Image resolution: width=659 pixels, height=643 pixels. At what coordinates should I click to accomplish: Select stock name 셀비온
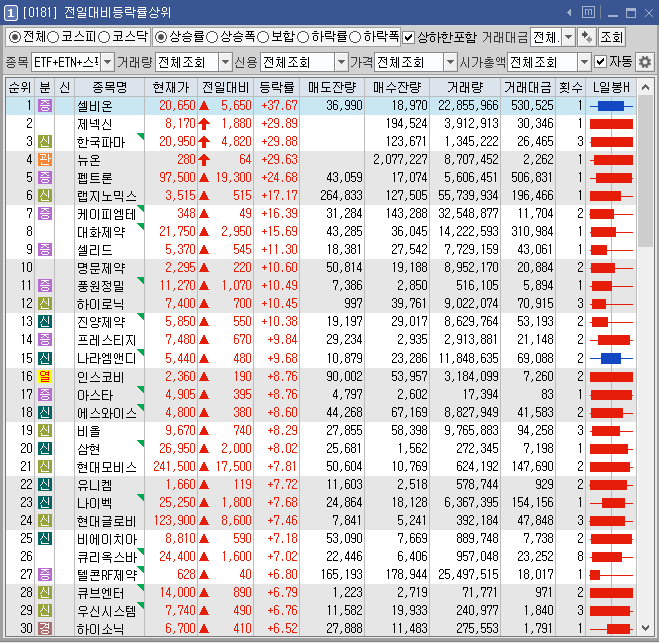(95, 106)
